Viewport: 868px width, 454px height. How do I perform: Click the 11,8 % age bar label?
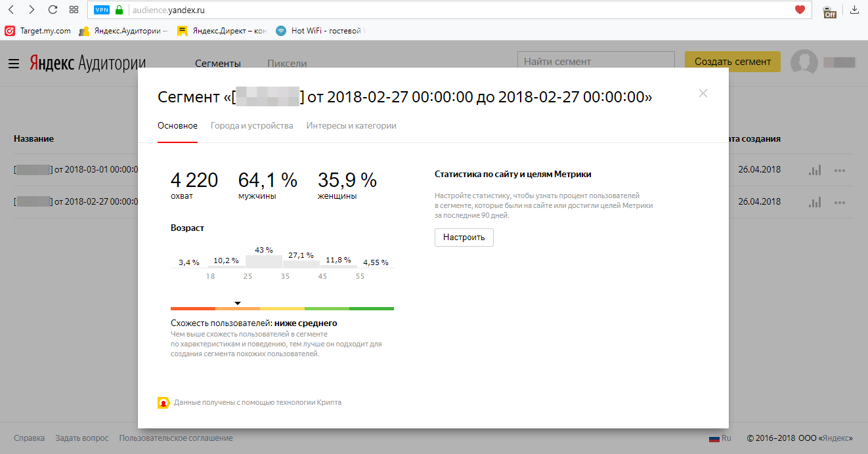click(x=338, y=260)
